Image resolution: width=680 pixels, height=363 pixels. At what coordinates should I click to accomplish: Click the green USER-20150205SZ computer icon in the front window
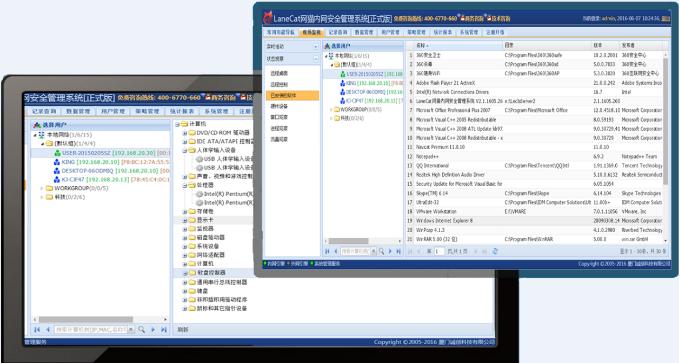[x=343, y=74]
